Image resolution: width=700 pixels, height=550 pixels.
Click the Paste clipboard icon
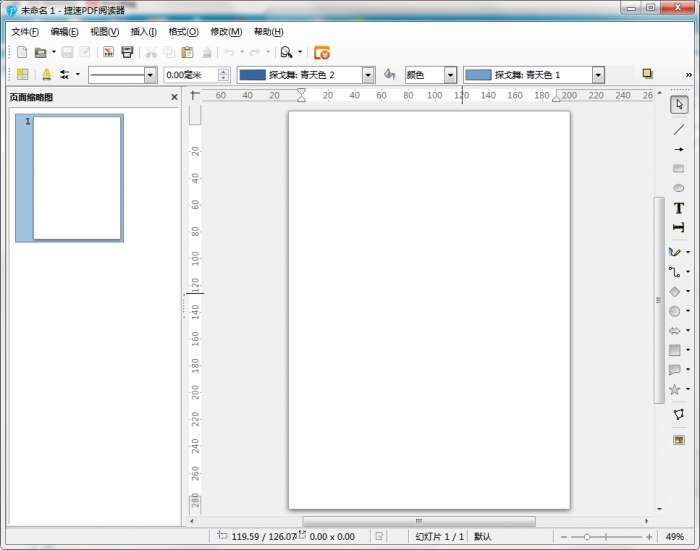(187, 52)
